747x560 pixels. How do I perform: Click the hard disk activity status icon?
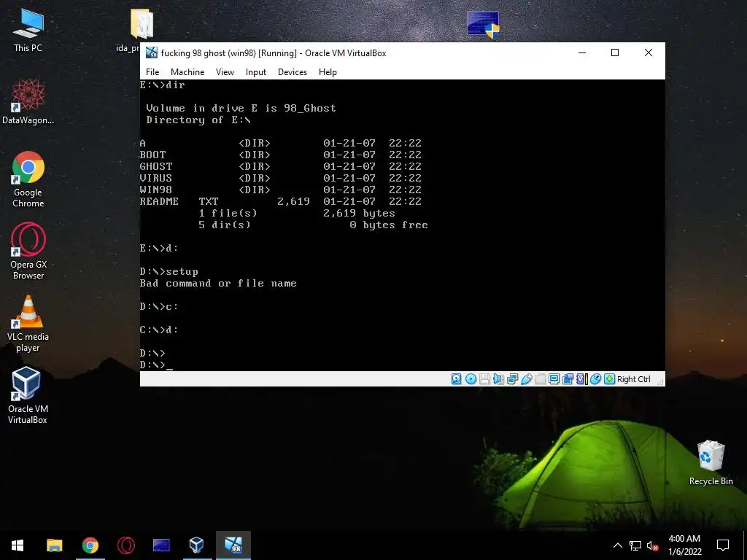(457, 379)
